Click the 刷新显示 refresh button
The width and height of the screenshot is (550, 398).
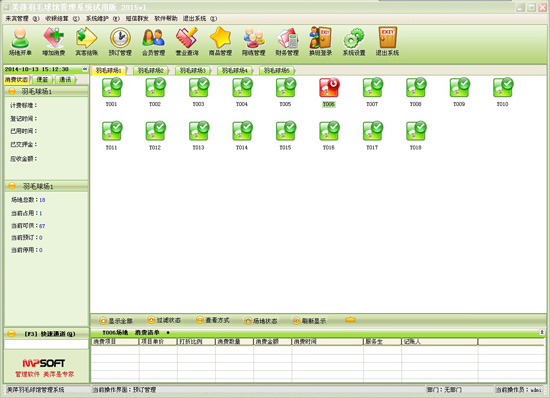tap(309, 321)
